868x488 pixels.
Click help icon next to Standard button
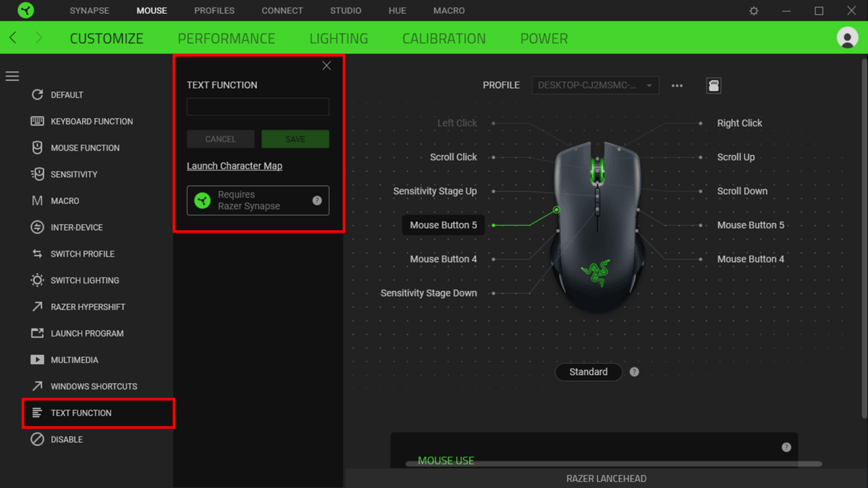click(634, 372)
